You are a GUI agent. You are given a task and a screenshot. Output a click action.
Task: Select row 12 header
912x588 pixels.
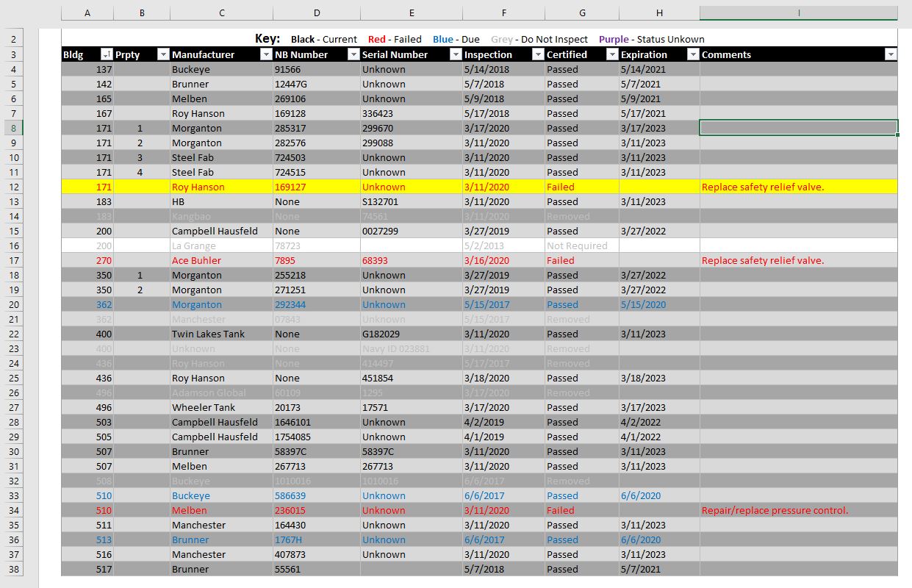15,187
